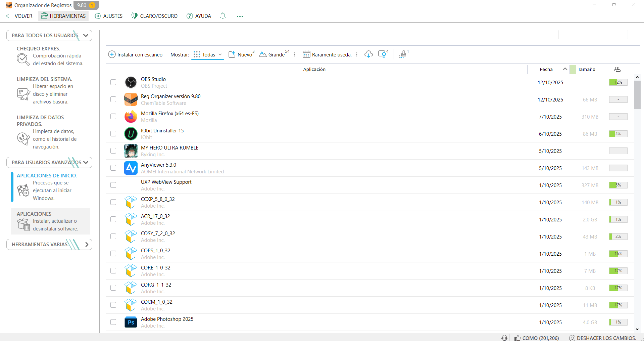Click the search field at top right
Screen dimensions: 644x341
pyautogui.click(x=593, y=35)
